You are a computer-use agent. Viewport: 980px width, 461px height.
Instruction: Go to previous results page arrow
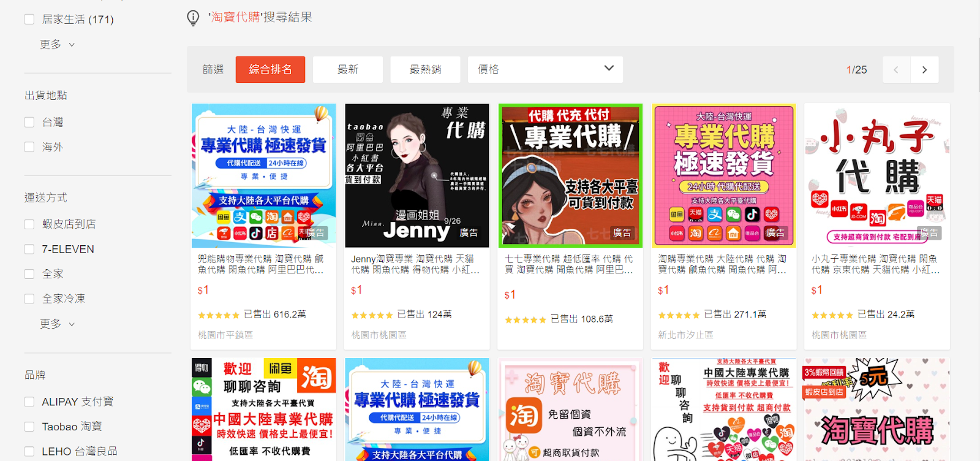point(896,70)
